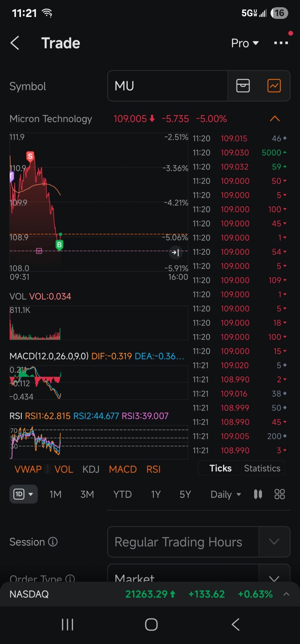
Task: Tap the Wi-Fi status icon
Action: [47, 13]
